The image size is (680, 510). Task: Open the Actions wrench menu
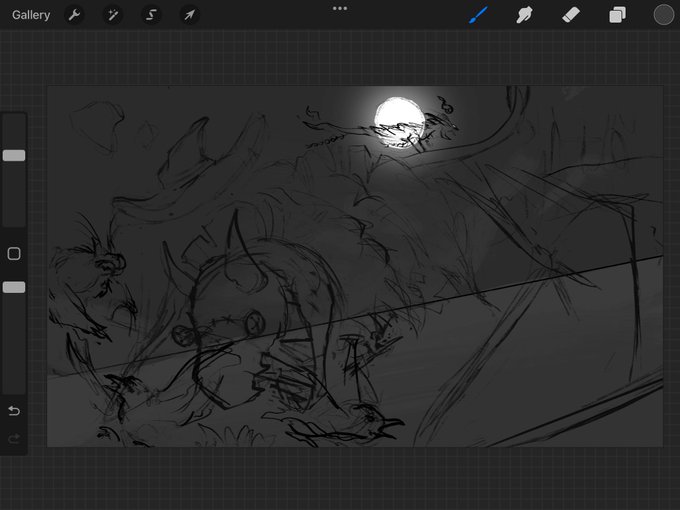tap(74, 15)
